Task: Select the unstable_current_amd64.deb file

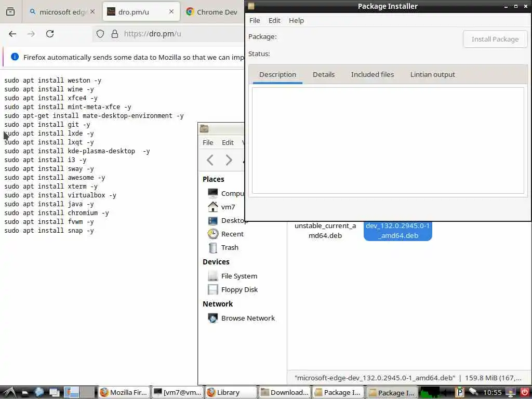Action: coord(325,231)
